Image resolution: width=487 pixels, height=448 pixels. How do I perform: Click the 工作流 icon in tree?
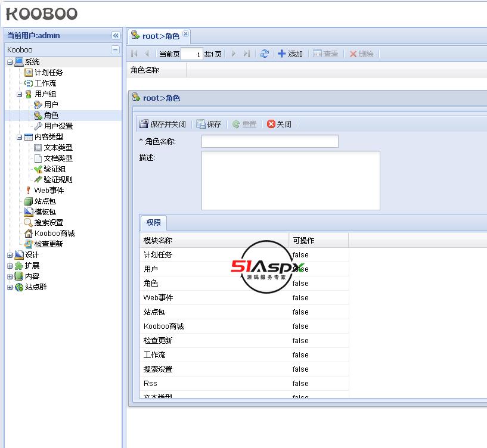pos(28,83)
